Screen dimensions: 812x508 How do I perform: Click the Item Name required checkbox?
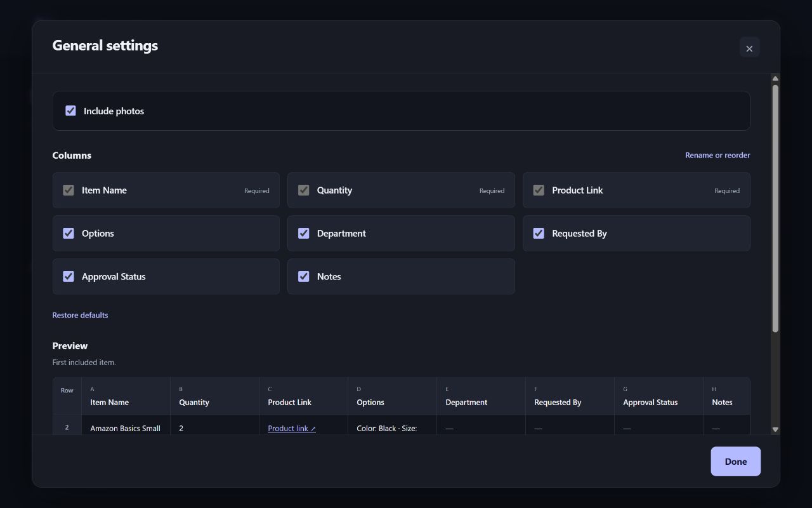pyautogui.click(x=69, y=190)
